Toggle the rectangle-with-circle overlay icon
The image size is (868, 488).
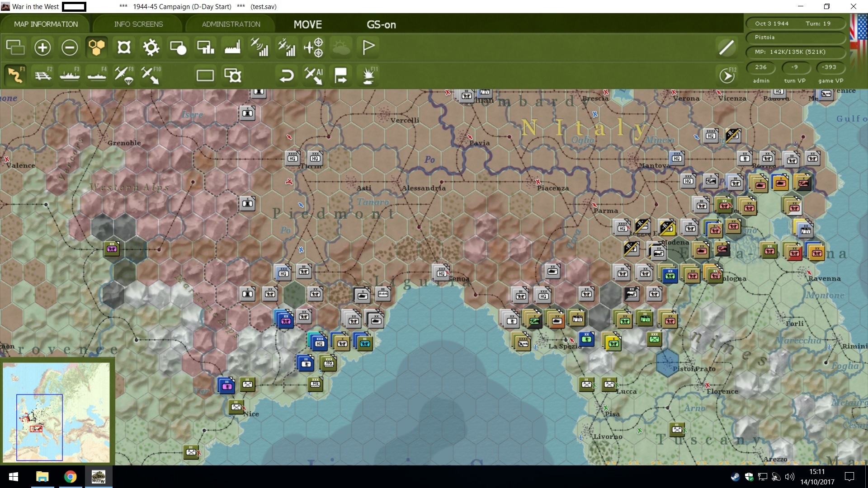tap(178, 47)
